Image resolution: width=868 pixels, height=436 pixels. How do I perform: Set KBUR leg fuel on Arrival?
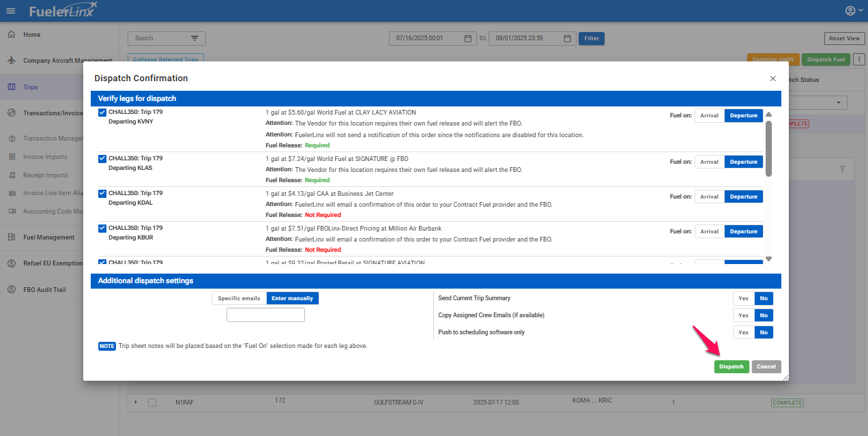click(x=710, y=231)
